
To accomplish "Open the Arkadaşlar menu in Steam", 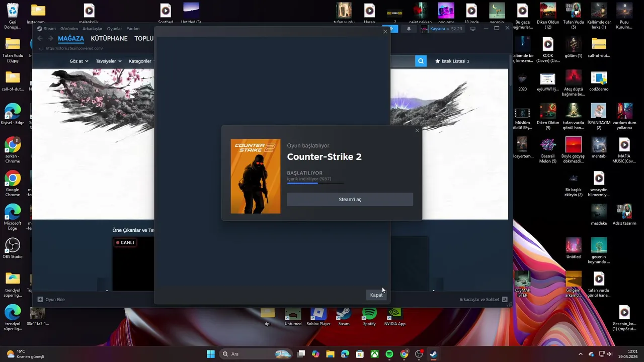I will tap(93, 29).
